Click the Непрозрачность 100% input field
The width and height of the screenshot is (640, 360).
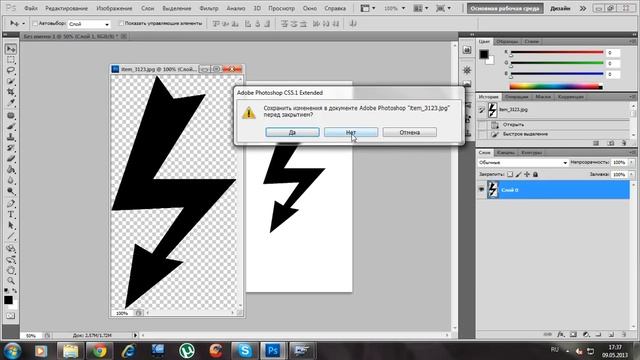point(619,162)
